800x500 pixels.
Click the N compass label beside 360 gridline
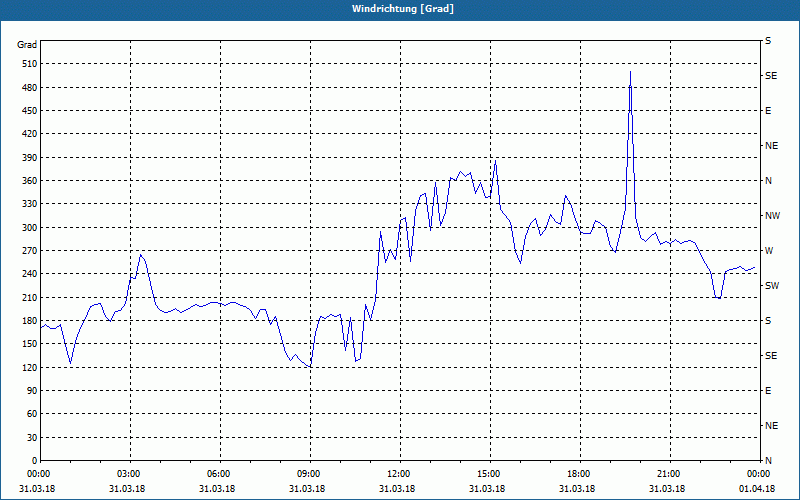coord(768,181)
